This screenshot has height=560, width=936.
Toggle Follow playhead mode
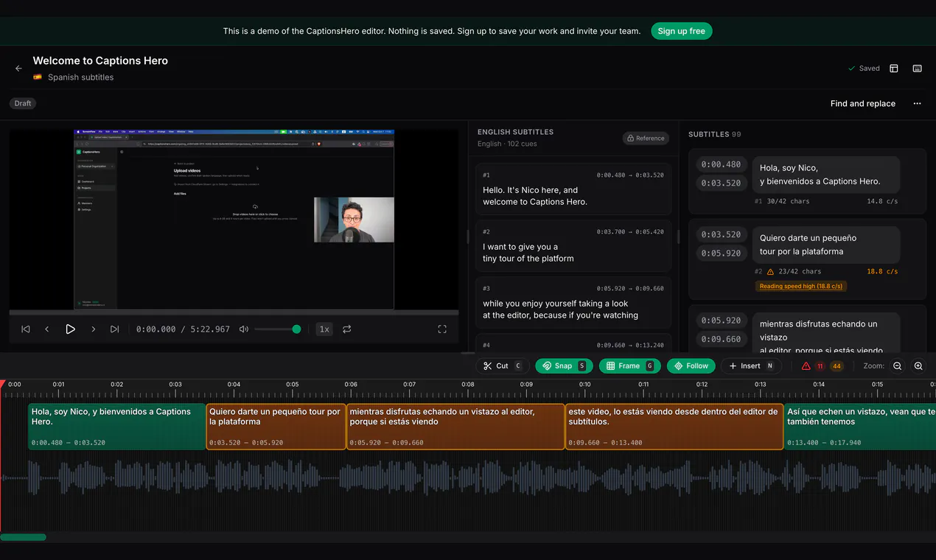click(691, 366)
